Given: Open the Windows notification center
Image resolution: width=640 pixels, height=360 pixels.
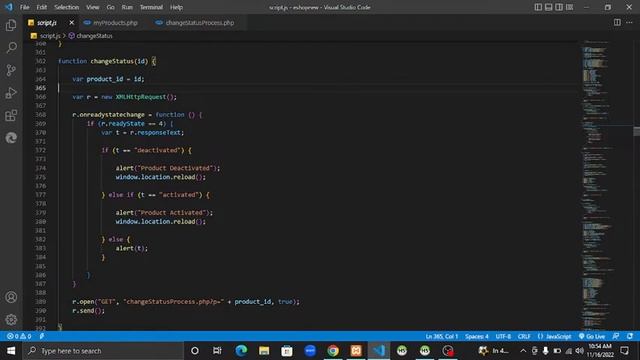Looking at the screenshot, I should point(624,351).
